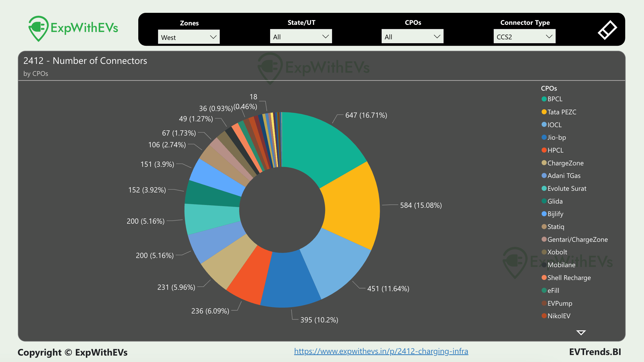Open the Zones dropdown showing West
The width and height of the screenshot is (644, 362).
[x=189, y=37]
